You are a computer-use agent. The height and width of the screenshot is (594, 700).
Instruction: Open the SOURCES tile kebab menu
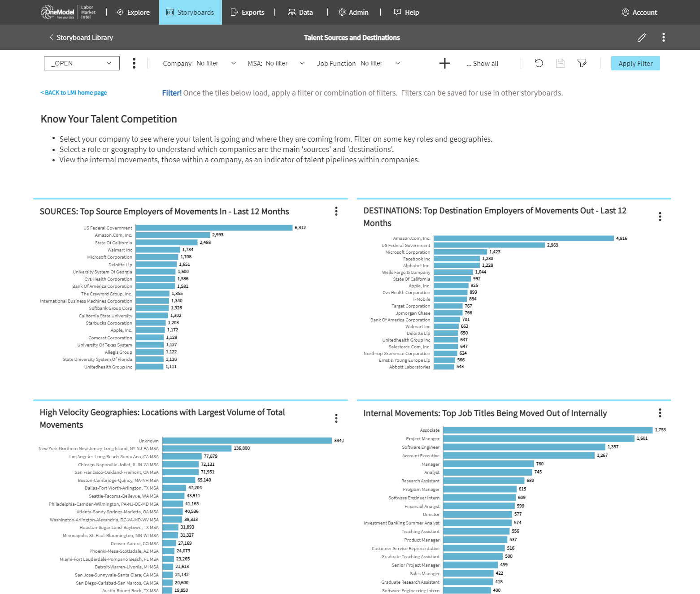pos(336,211)
